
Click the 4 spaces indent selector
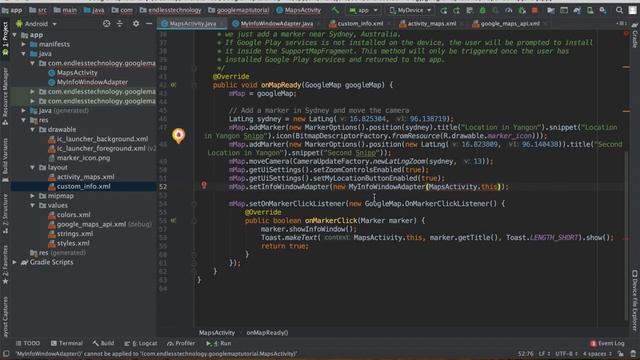pyautogui.click(x=597, y=353)
